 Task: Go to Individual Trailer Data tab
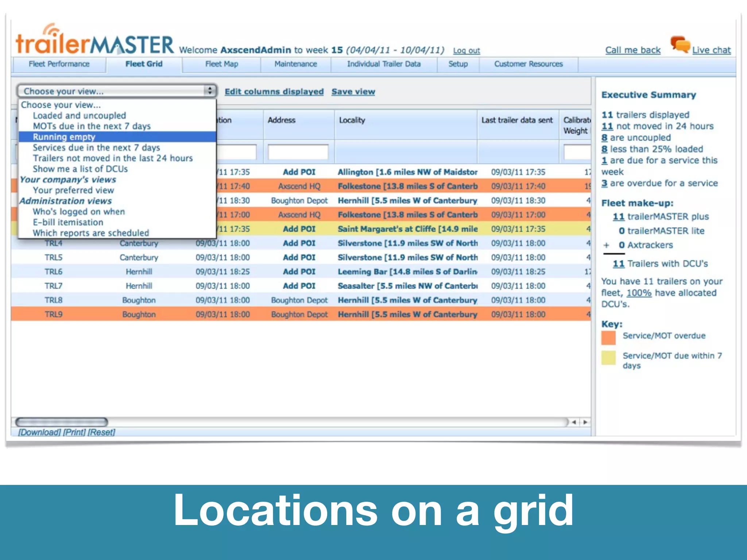tap(384, 64)
